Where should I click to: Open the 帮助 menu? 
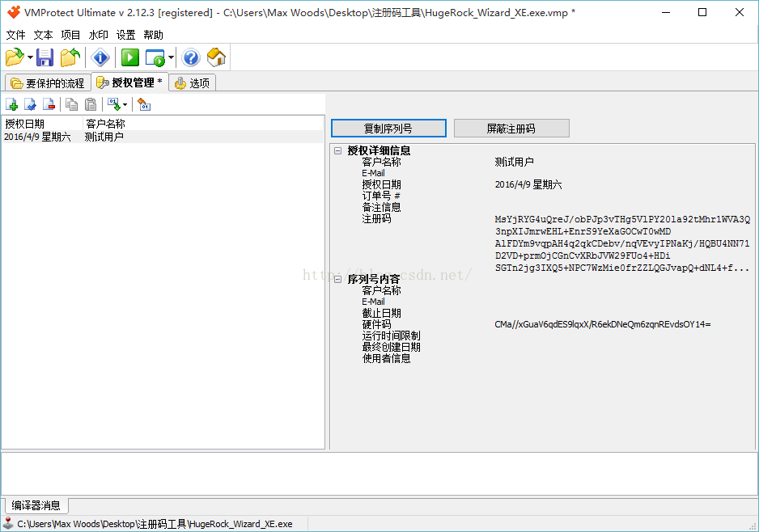154,35
